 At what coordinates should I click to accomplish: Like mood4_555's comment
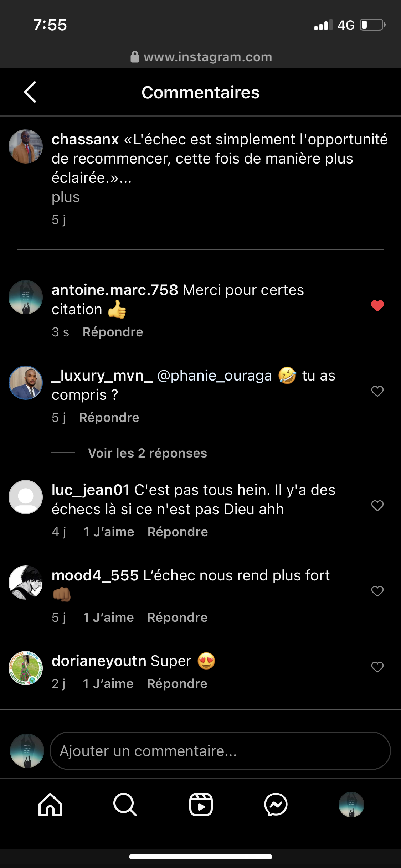pyautogui.click(x=377, y=591)
